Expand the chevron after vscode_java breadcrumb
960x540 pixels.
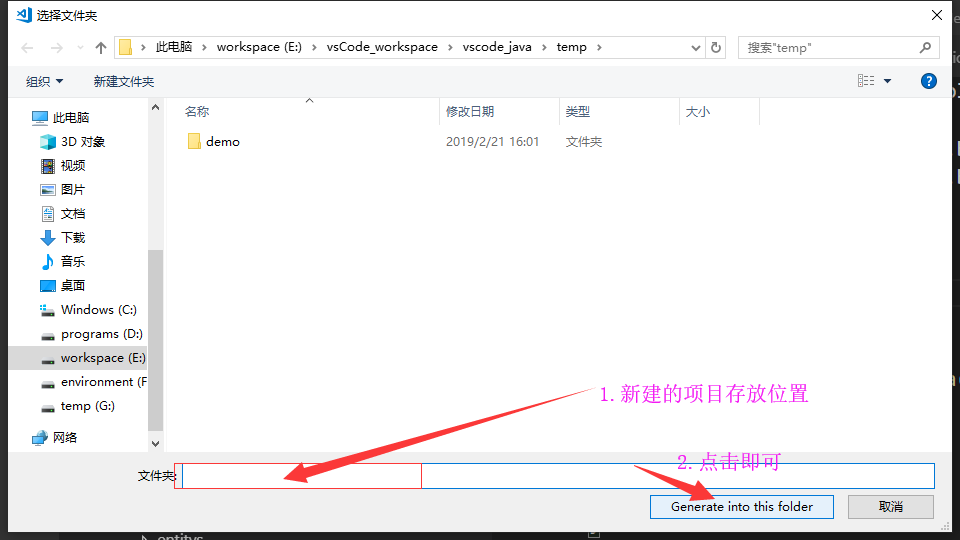544,47
